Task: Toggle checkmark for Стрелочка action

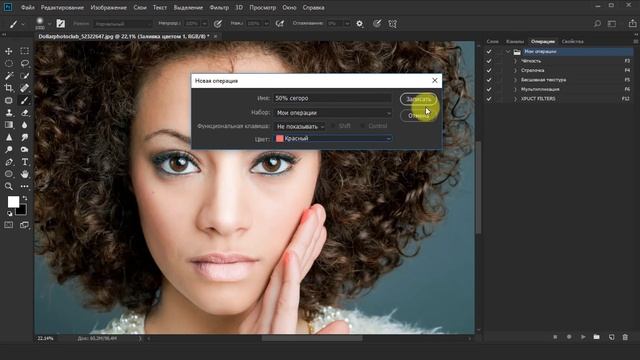Action: click(489, 70)
